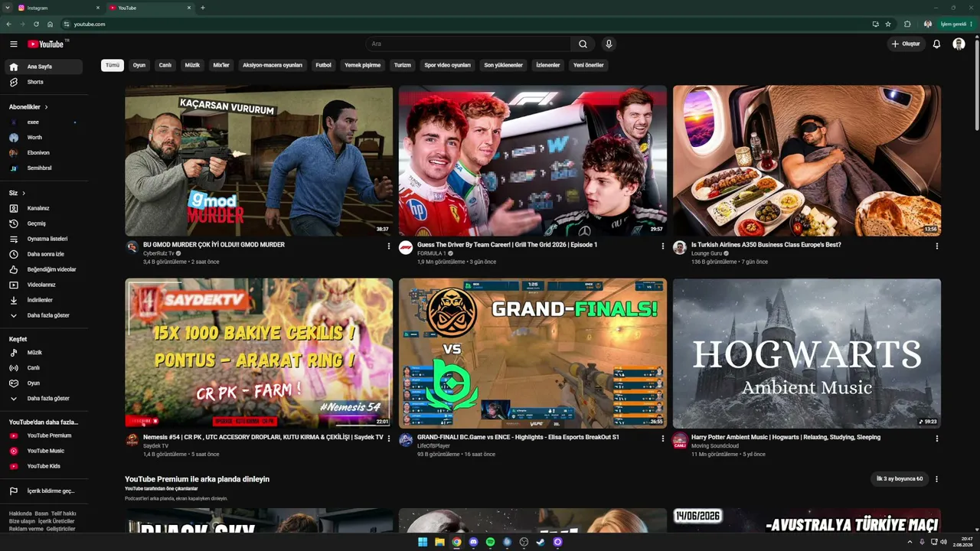Open the Windows Start menu
This screenshot has height=551, width=980.
(423, 542)
